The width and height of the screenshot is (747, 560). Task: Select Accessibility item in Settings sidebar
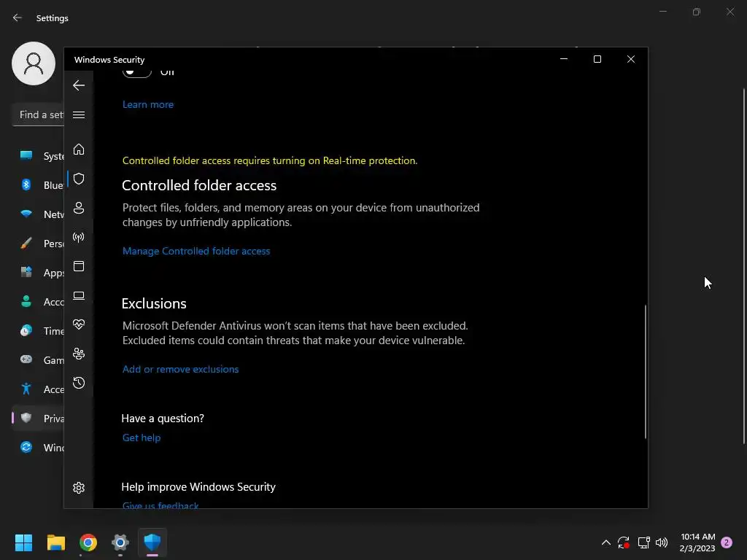point(38,389)
